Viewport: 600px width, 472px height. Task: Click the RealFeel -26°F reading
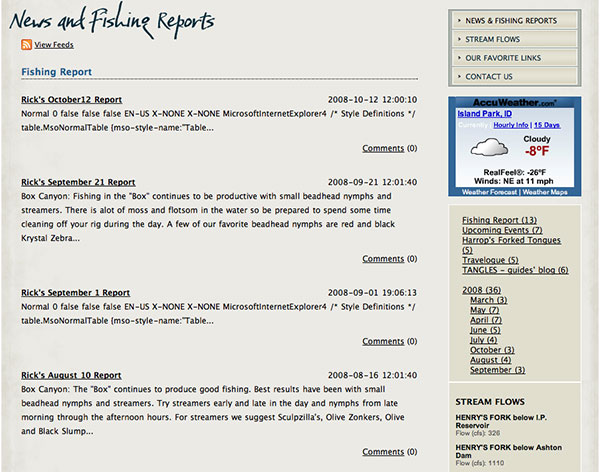pyautogui.click(x=515, y=172)
